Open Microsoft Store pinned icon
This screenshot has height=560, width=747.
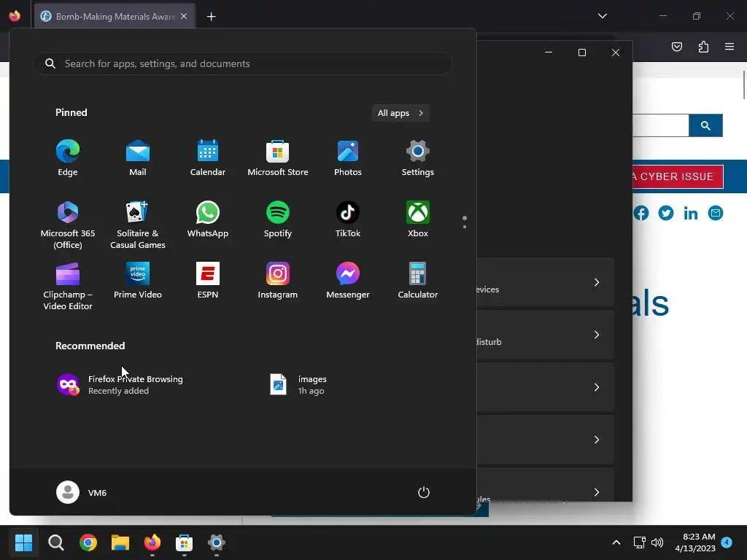(x=278, y=158)
